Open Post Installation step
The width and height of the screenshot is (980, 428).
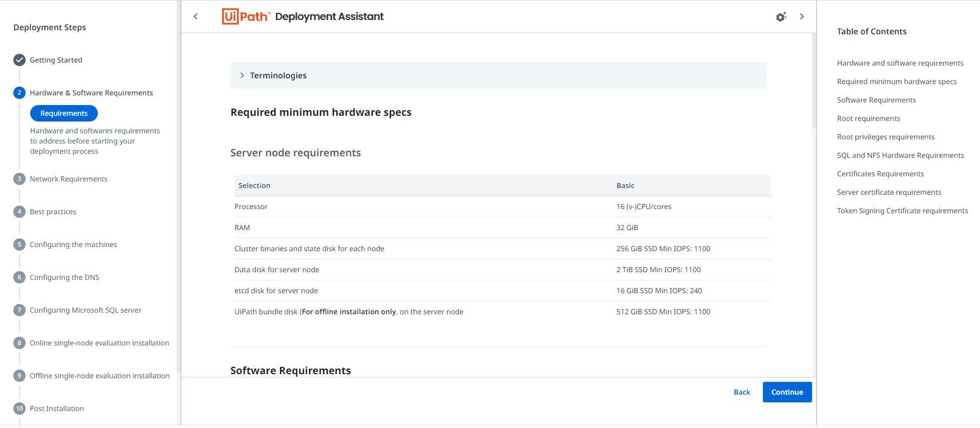pos(57,409)
